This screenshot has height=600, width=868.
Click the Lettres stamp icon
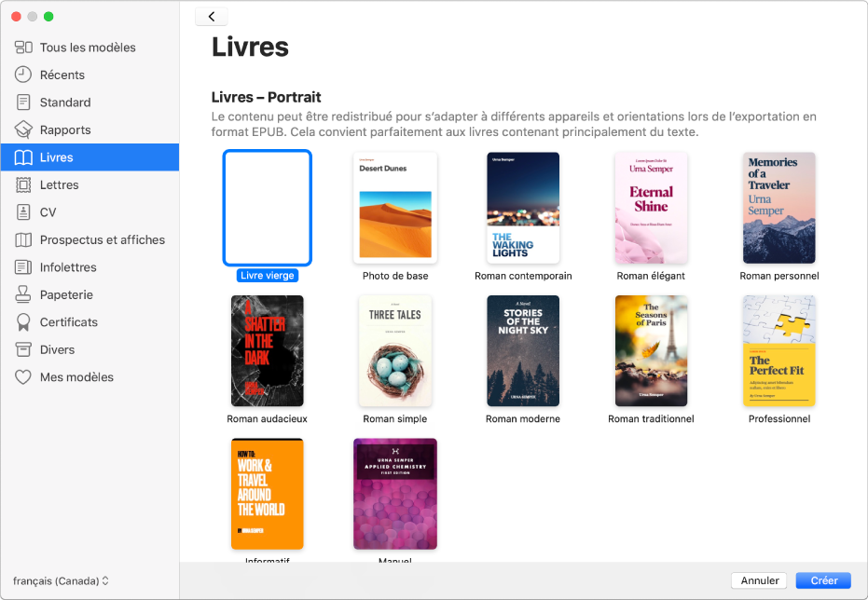point(23,184)
